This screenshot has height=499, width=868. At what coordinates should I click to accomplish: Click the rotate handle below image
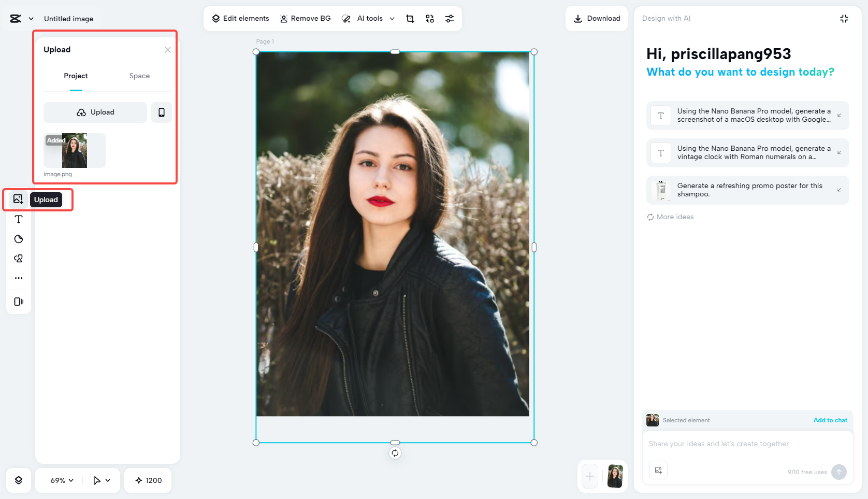click(x=395, y=453)
